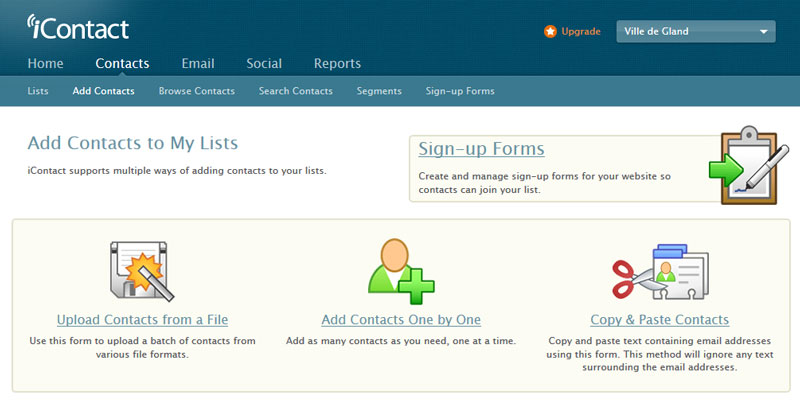Open Sign-up Forms in the submenu bar
The image size is (800, 405).
460,91
